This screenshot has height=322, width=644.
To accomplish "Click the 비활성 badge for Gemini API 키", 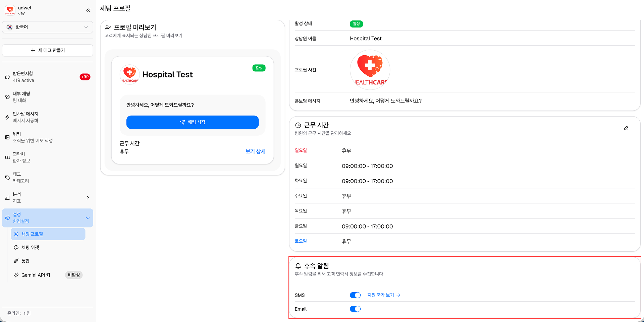I will tap(74, 275).
